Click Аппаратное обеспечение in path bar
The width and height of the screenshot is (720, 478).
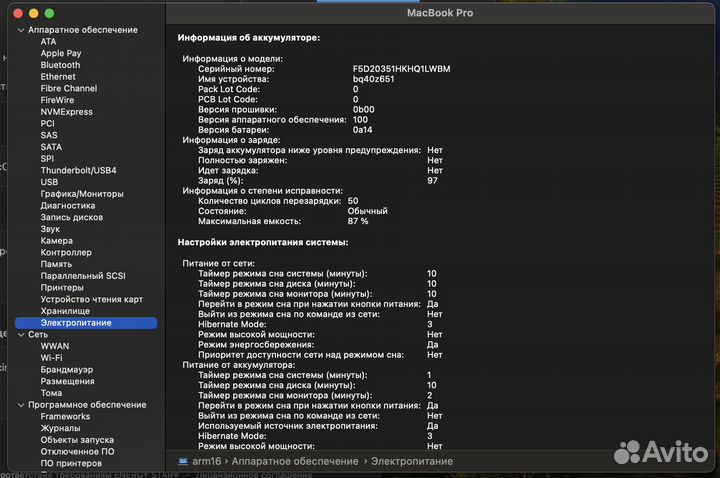pos(295,461)
